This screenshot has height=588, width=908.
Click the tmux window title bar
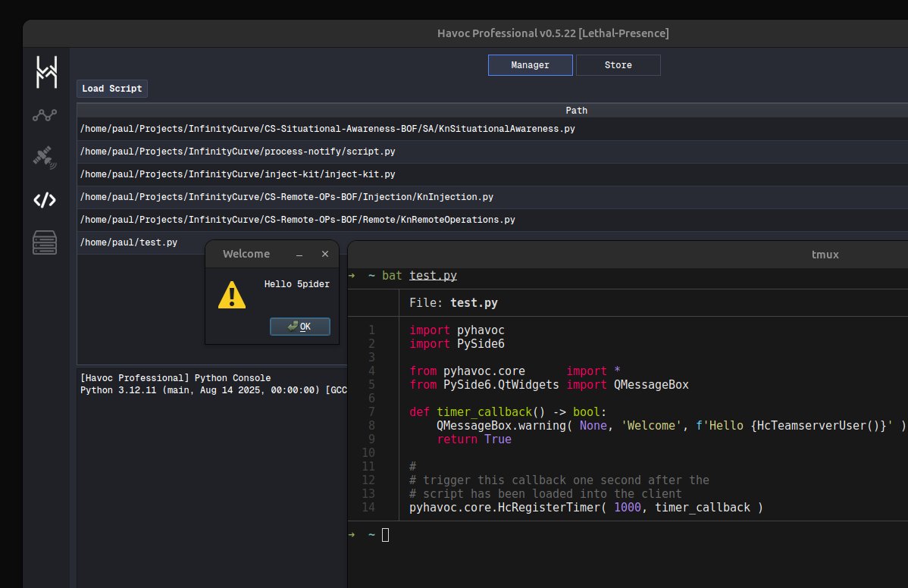[x=628, y=255]
